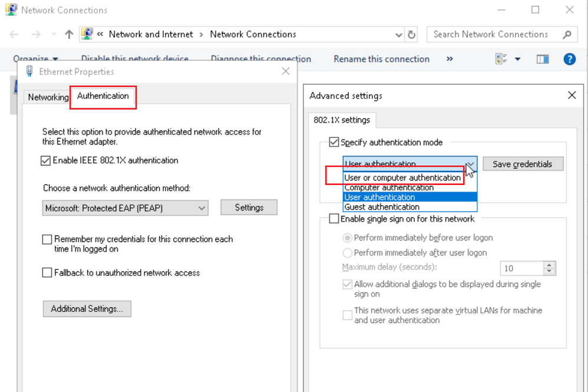Decrease the maximum delay value
Screen dimensions: 588x392
[549, 272]
